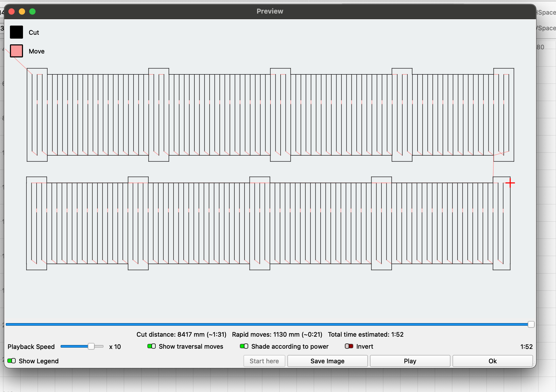Click the black Cut color swatch
Image resolution: width=556 pixels, height=392 pixels.
(x=16, y=32)
